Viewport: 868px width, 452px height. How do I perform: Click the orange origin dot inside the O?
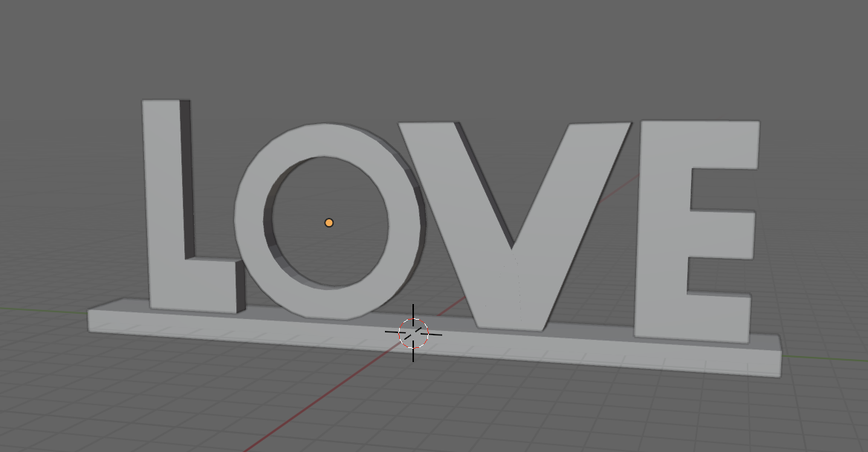click(328, 223)
